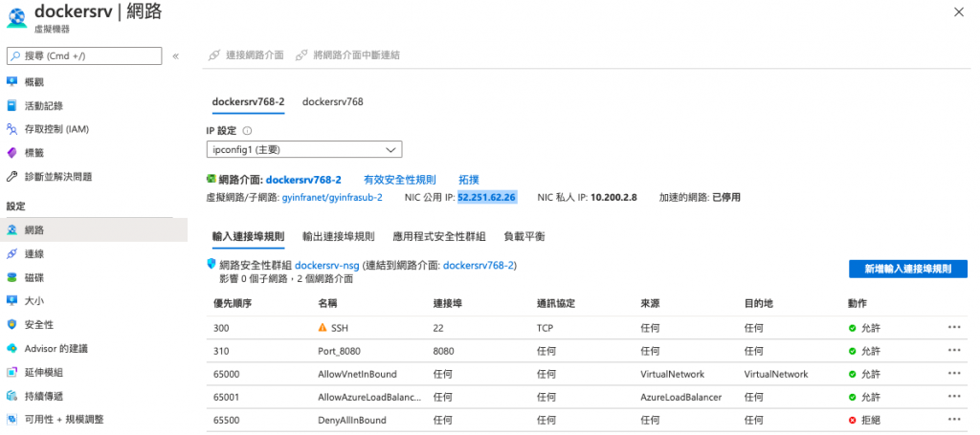Click the Port_8080 rule name

click(340, 351)
